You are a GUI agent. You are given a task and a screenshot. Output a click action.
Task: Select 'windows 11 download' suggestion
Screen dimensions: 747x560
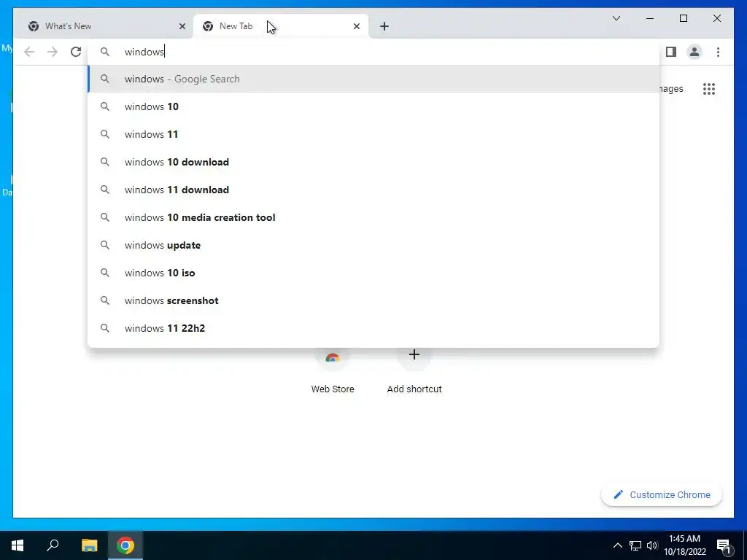coord(373,190)
